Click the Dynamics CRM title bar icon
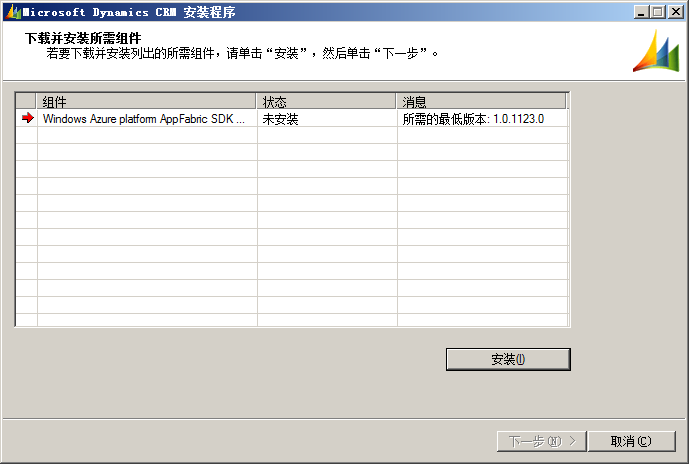Viewport: 689px width, 464px height. [x=13, y=12]
